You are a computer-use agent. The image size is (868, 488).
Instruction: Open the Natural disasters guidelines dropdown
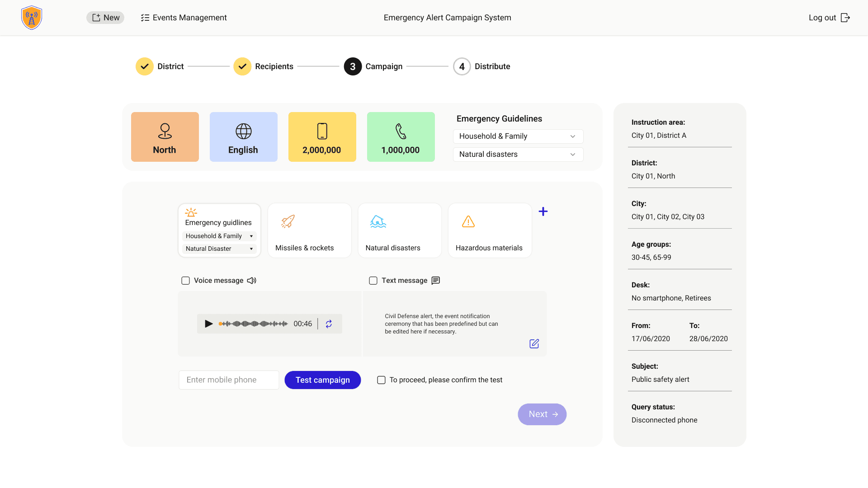pyautogui.click(x=518, y=154)
